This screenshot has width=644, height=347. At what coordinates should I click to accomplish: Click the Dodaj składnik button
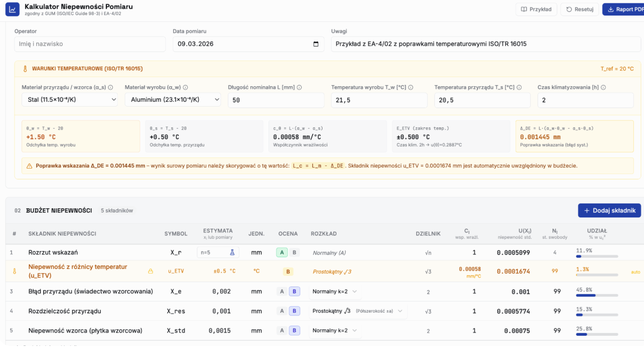point(609,210)
